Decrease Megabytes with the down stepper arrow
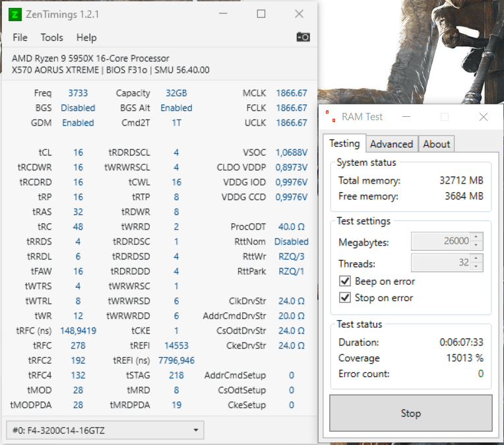 click(x=476, y=245)
